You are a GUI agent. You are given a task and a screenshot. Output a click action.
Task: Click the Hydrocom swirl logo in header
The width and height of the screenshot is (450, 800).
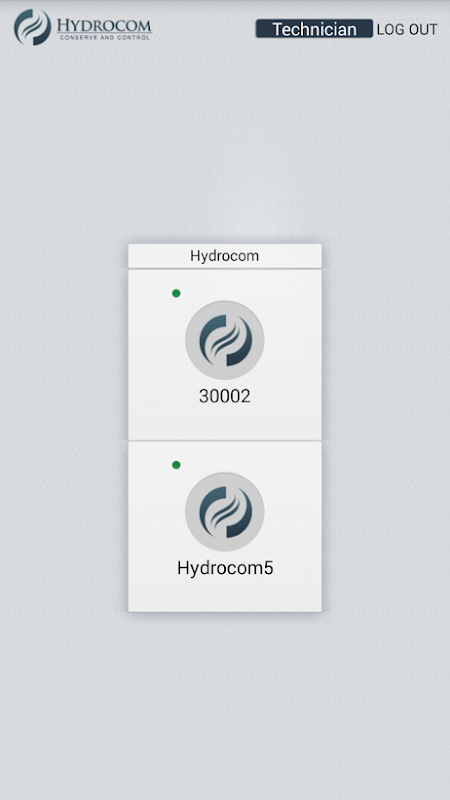pos(32,27)
